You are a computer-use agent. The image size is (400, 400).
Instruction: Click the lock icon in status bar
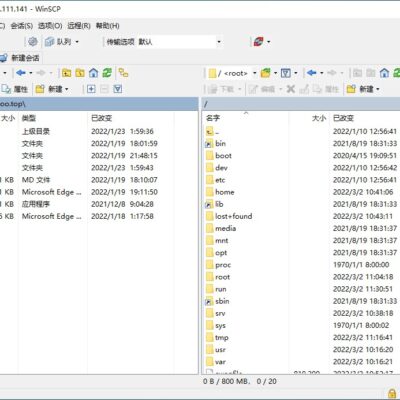point(392,393)
